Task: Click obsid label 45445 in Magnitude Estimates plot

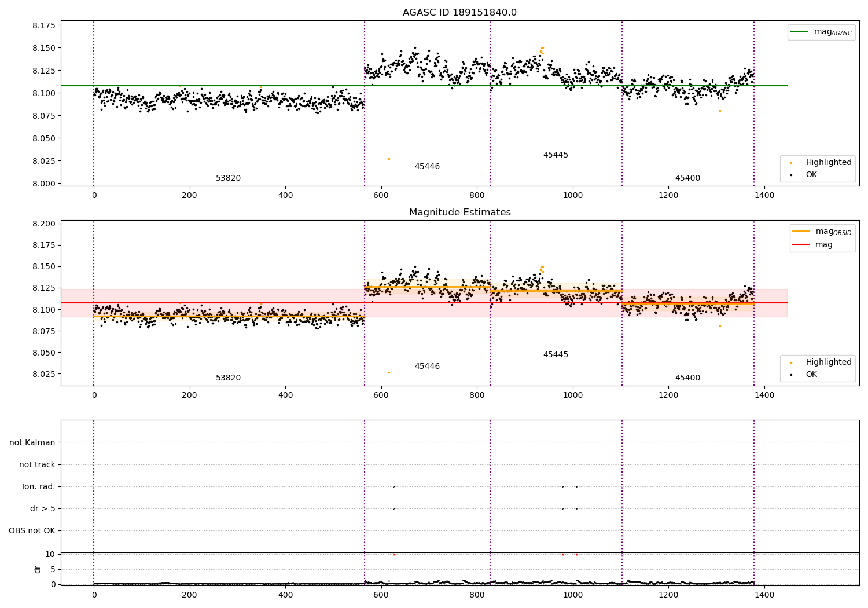Action: [556, 355]
